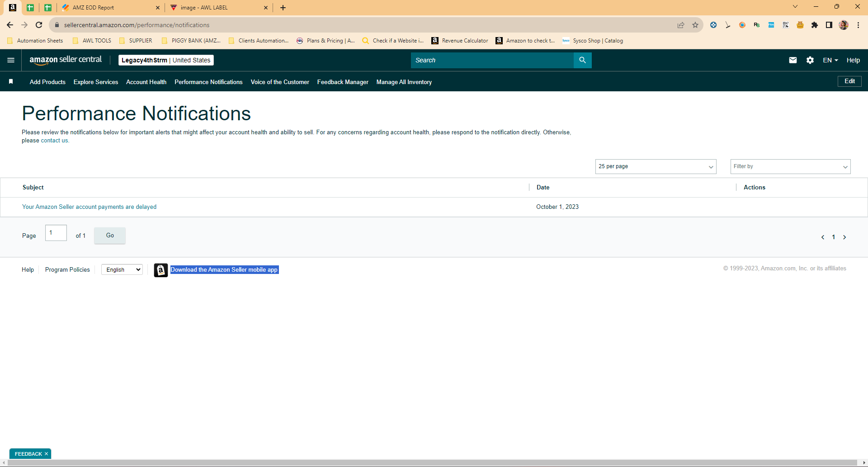Click page number 1 in pagination
868x467 pixels.
click(834, 237)
